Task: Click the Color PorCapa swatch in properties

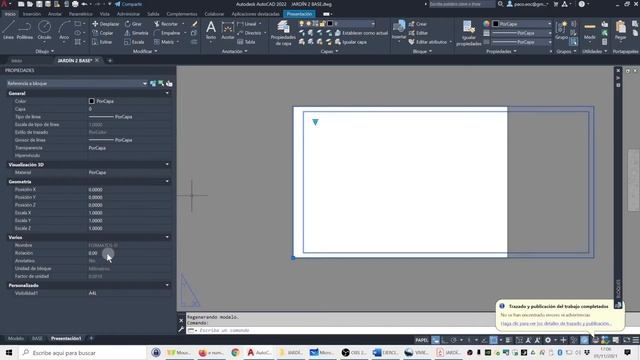Action: 91,101
